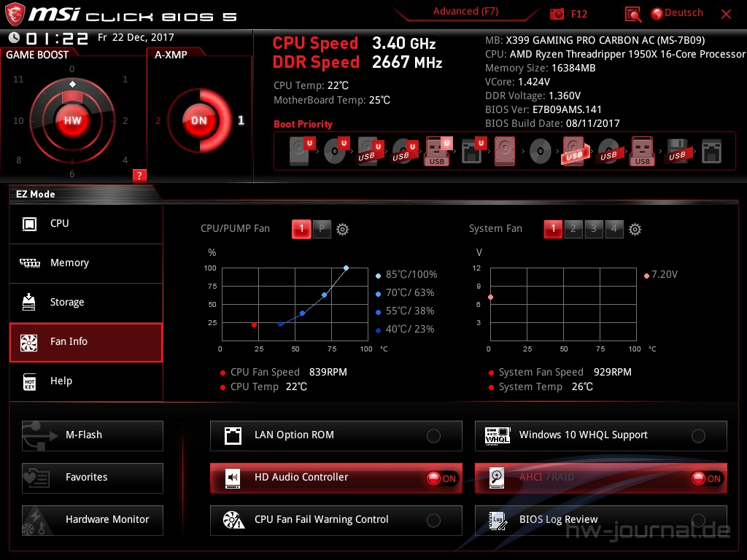This screenshot has height=560, width=747.
Task: Select the non-UEFI USB hard disk boot icon
Action: [575, 151]
